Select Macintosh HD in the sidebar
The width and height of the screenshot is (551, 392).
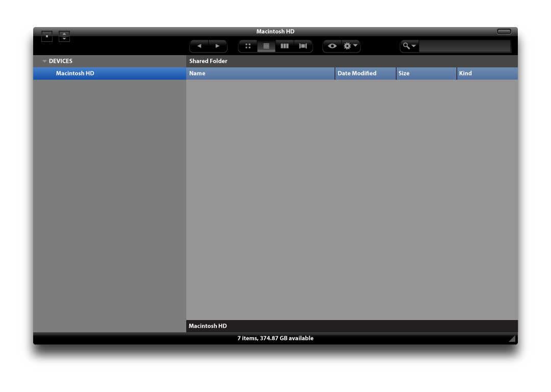pyautogui.click(x=75, y=73)
